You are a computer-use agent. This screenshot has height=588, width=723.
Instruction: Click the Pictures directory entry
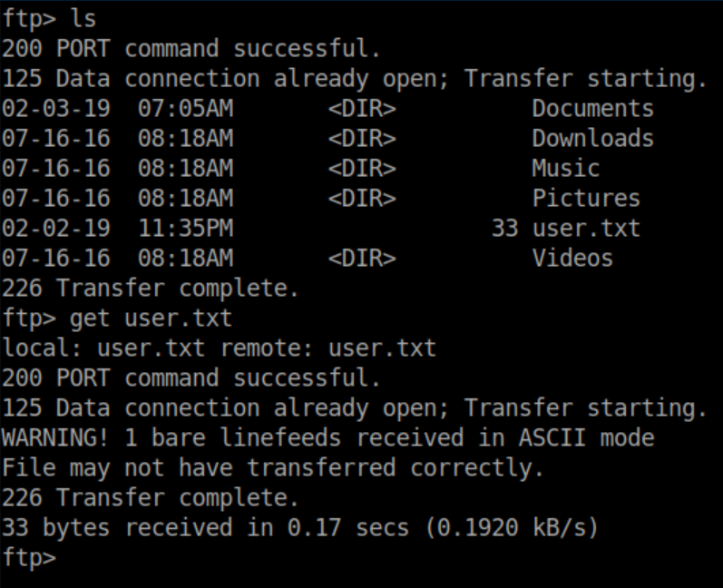point(585,199)
